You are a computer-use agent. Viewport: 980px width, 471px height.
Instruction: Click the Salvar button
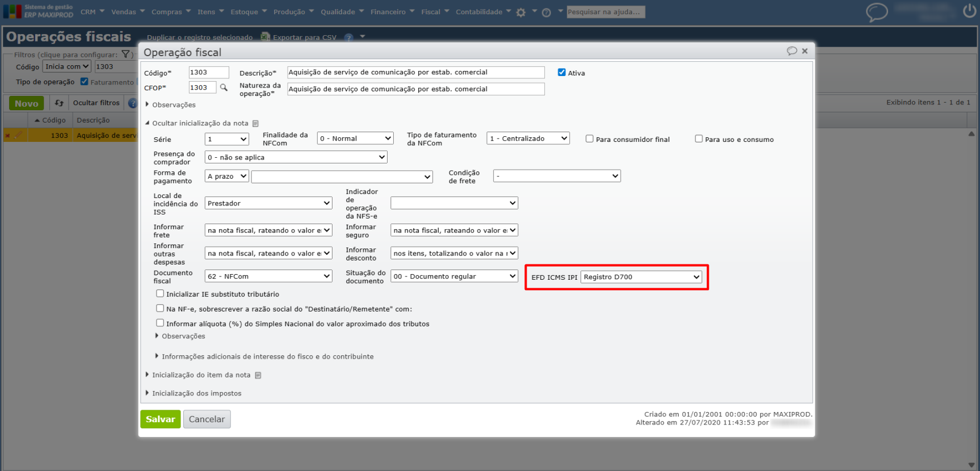tap(161, 419)
